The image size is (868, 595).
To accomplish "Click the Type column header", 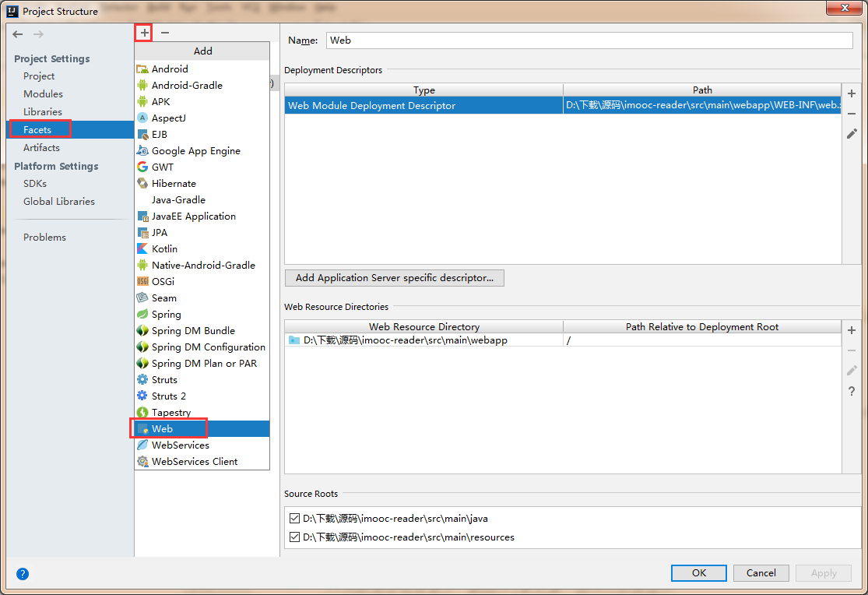I will pyautogui.click(x=424, y=90).
